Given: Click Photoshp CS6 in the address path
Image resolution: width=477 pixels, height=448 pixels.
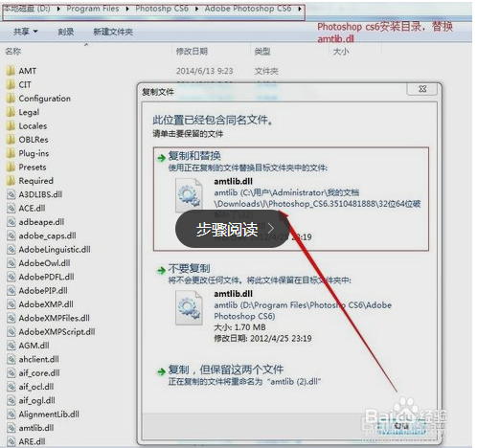Looking at the screenshot, I should [x=162, y=9].
